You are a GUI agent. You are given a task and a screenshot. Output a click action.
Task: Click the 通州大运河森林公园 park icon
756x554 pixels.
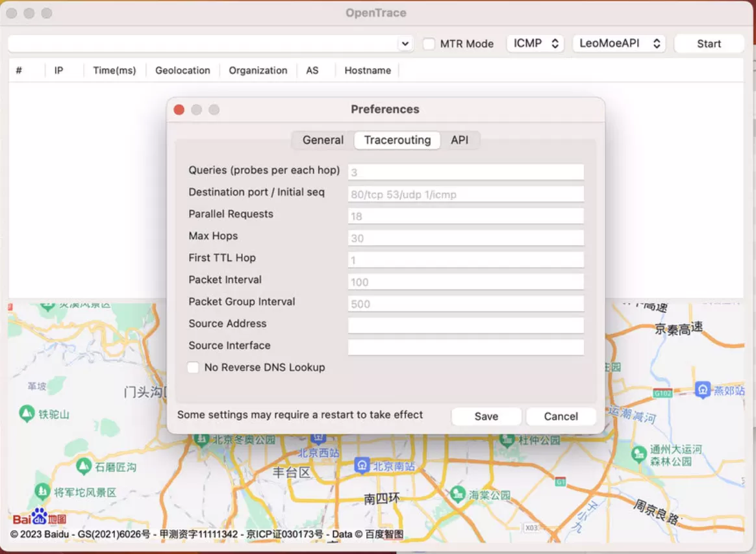638,454
